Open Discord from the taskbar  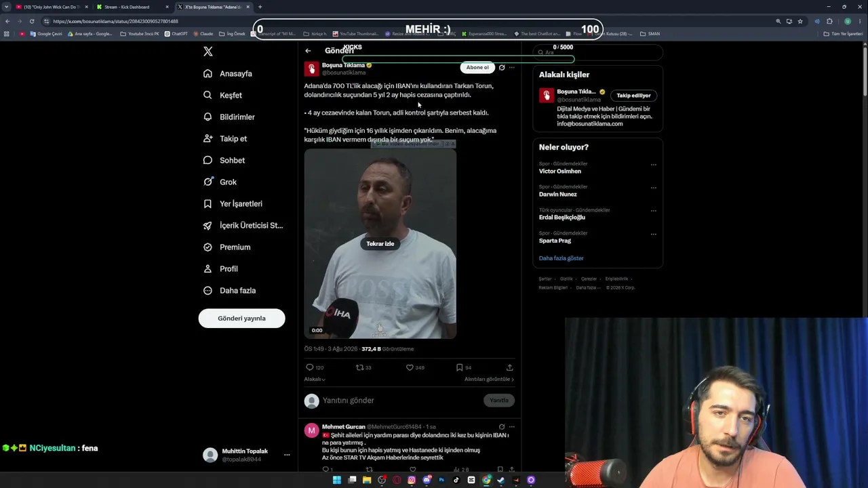[x=427, y=480]
